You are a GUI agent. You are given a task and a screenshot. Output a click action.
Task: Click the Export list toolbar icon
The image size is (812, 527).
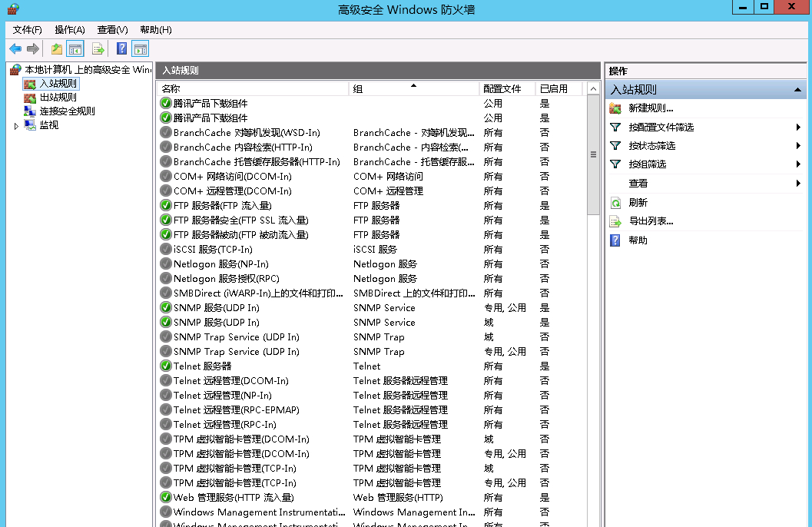[98, 49]
